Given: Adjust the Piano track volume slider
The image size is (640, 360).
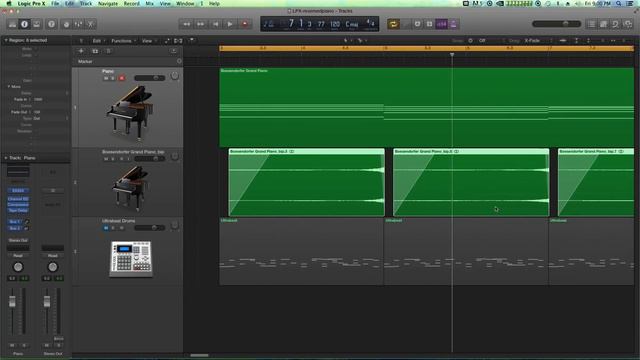Looking at the screenshot, I should coord(150,78).
